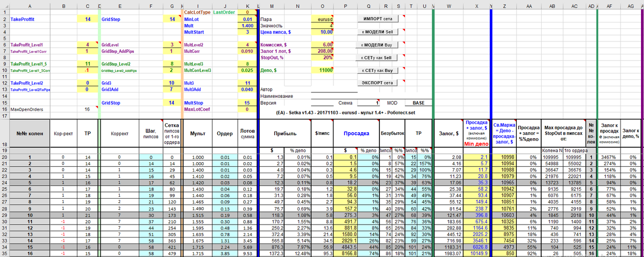Select the Grid3 value 10

(172, 83)
